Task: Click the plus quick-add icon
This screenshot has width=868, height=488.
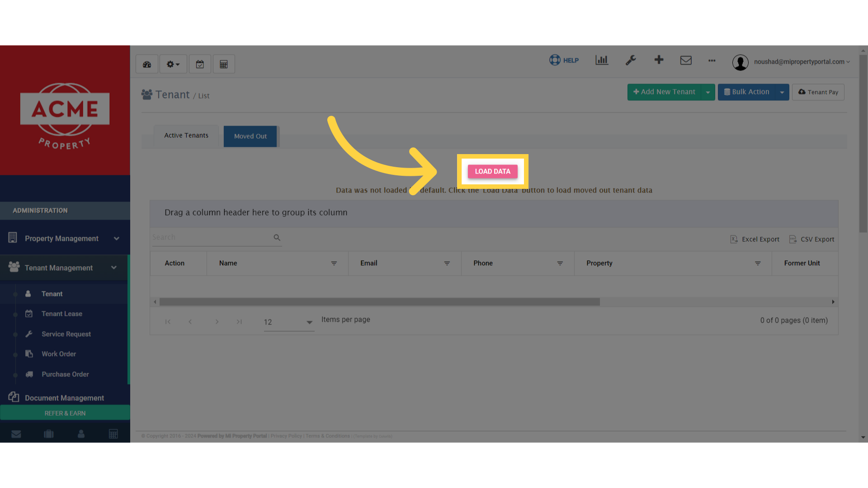Action: tap(659, 60)
